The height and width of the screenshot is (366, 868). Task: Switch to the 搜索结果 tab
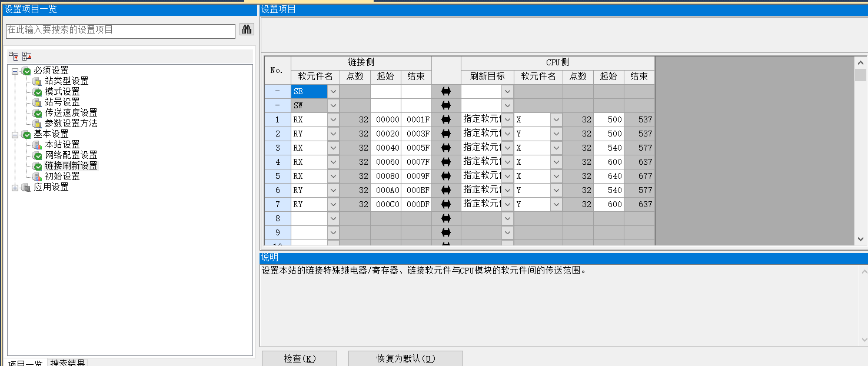(68, 362)
